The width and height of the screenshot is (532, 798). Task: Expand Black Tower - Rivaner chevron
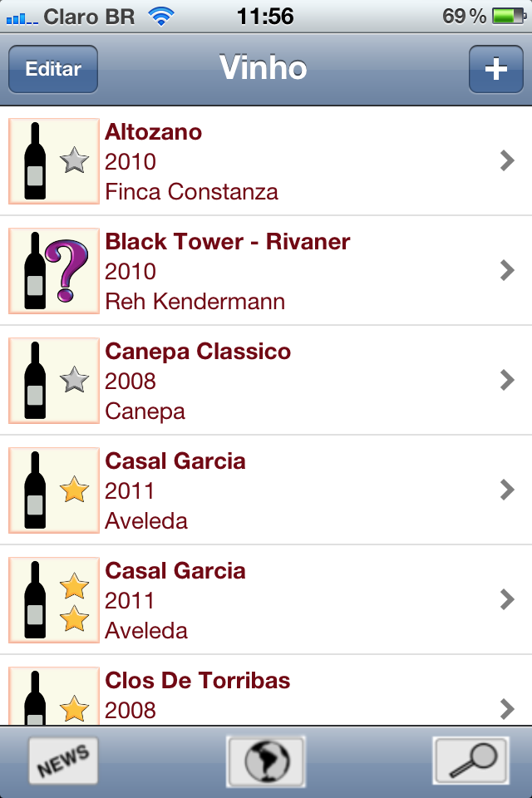pos(507,270)
